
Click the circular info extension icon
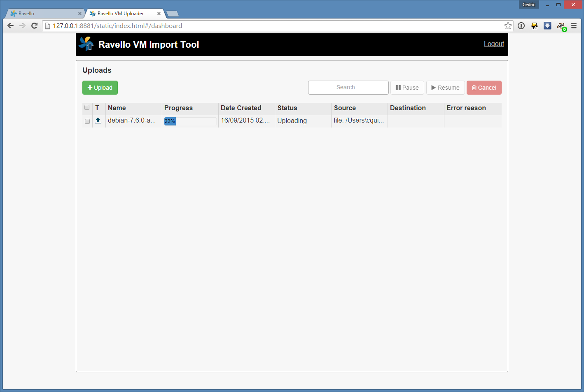tap(521, 26)
